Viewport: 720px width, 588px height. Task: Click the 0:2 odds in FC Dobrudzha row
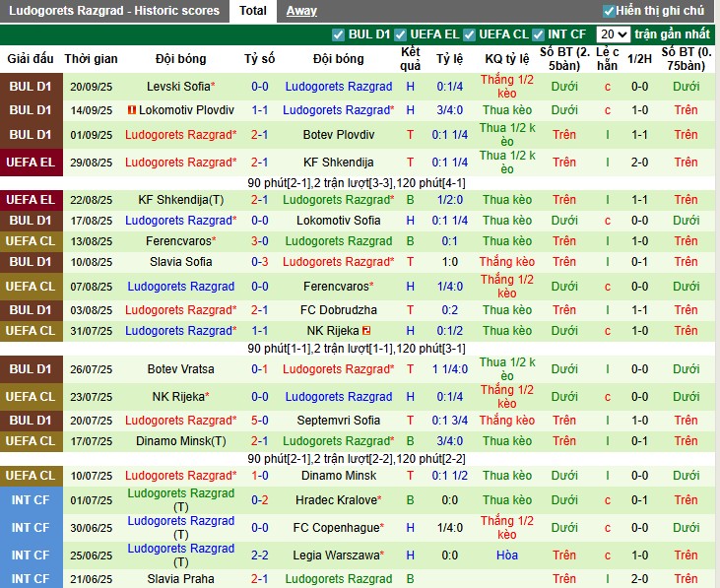[x=449, y=310]
